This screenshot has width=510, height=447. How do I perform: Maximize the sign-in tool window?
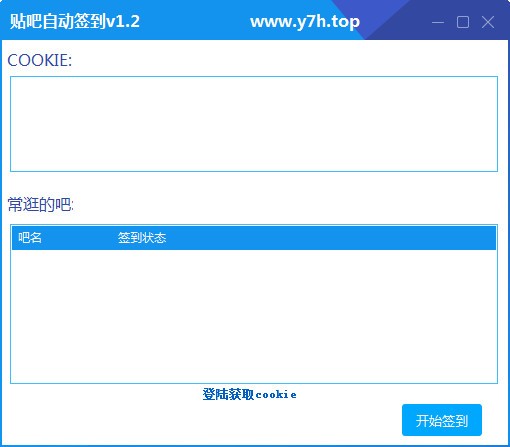tap(463, 22)
